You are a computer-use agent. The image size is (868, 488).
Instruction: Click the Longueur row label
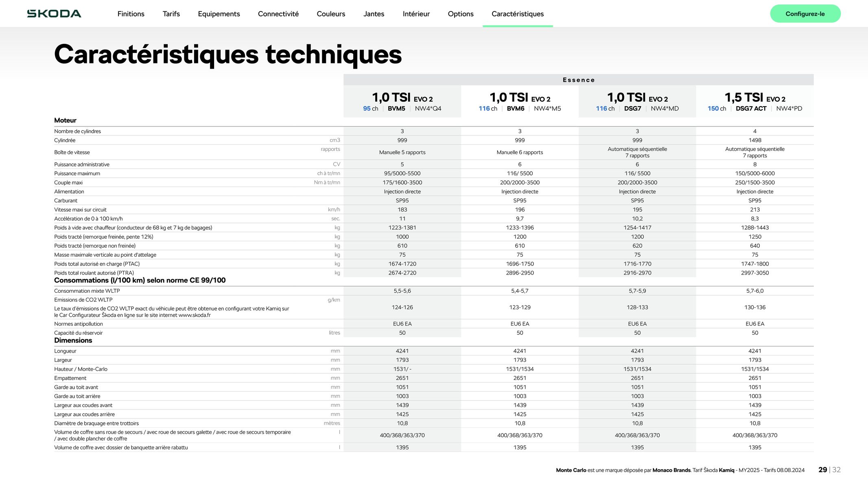point(65,351)
